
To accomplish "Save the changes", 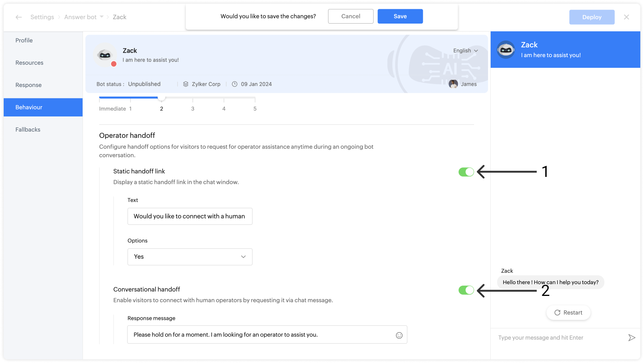I will pos(400,16).
